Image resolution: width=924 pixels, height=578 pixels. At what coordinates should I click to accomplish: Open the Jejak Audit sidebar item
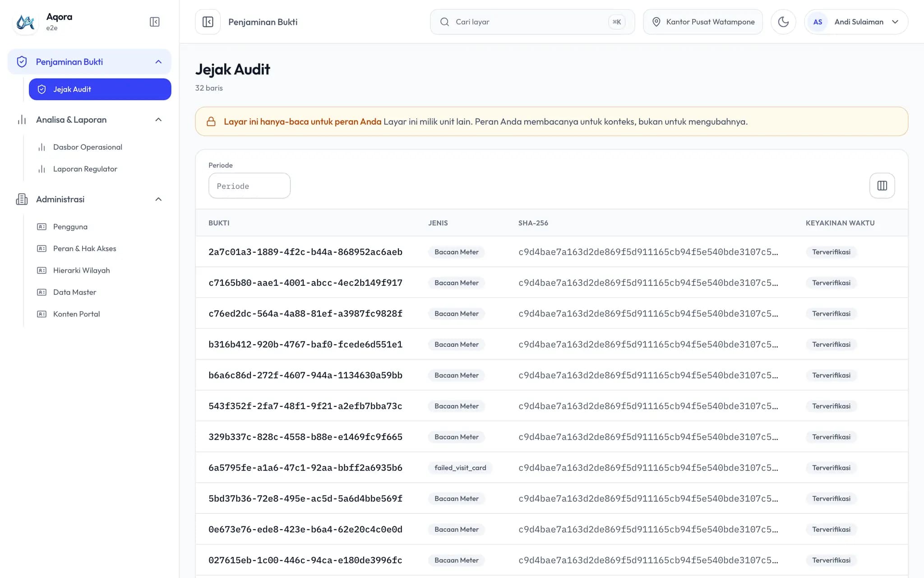100,89
